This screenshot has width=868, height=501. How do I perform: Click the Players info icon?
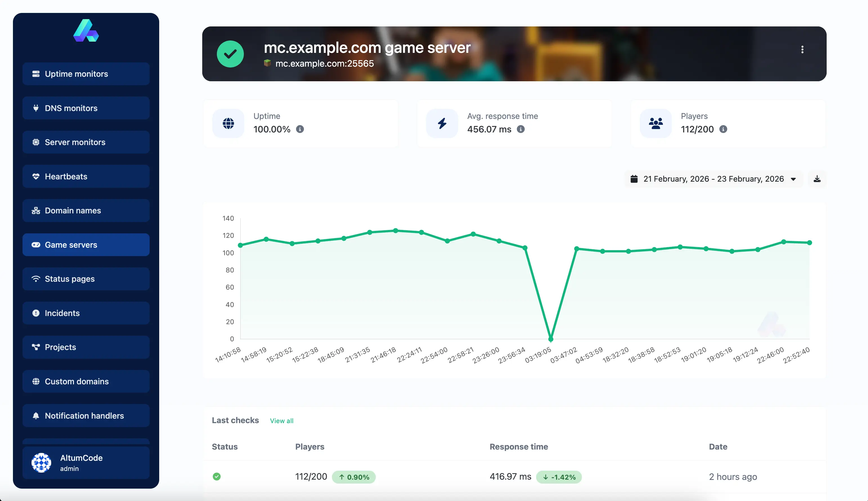pyautogui.click(x=723, y=129)
